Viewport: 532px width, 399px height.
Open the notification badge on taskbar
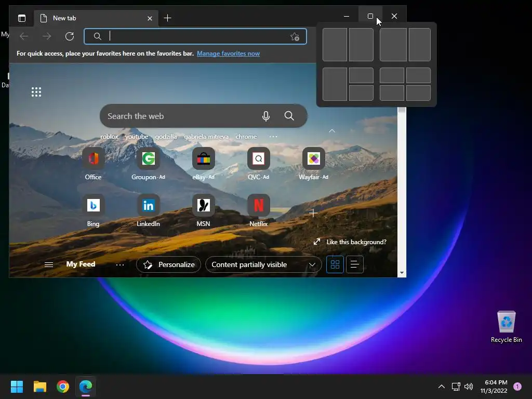point(517,387)
